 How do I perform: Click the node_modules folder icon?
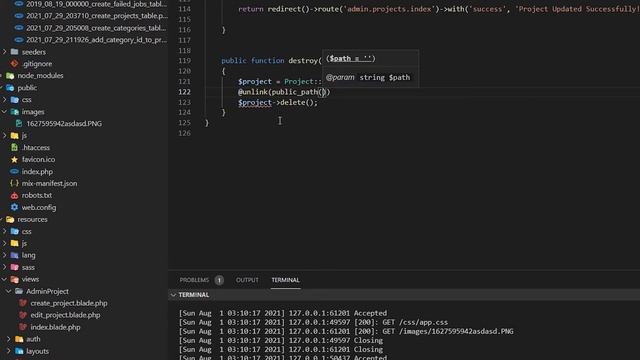tap(10, 76)
